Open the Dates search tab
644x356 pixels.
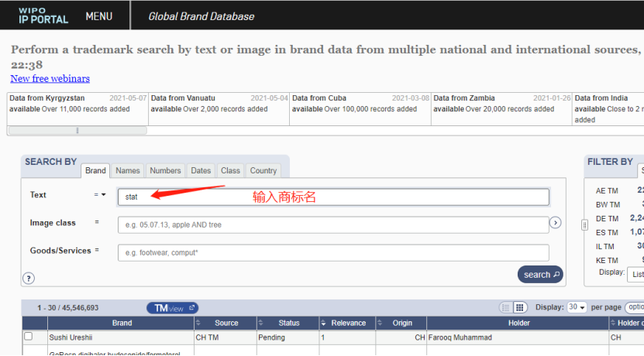pos(201,170)
